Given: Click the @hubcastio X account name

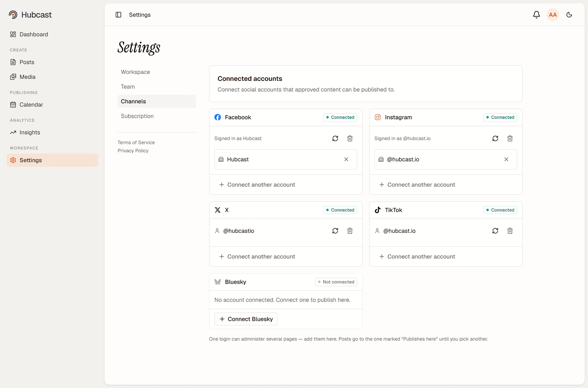Looking at the screenshot, I should tap(239, 231).
